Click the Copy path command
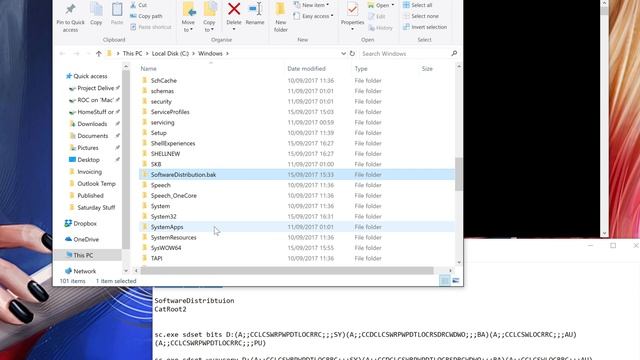Screen dimensions: 640x360 coord(146,16)
